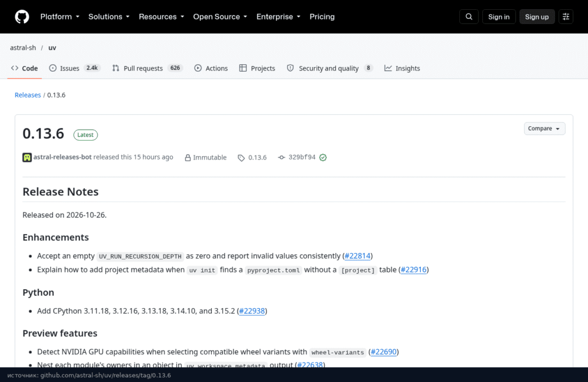Open the Insights tab
This screenshot has height=382, width=588.
tap(402, 68)
